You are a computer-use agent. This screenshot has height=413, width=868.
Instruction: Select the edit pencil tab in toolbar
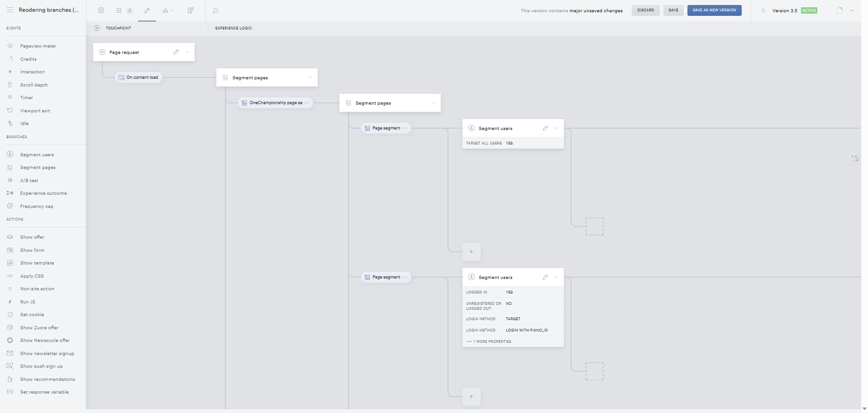click(x=147, y=10)
